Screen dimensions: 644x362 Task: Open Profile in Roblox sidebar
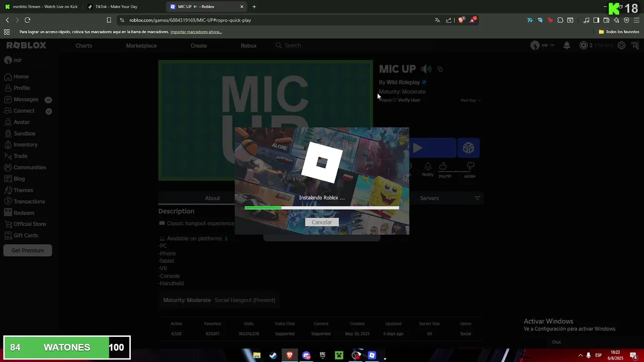[17, 88]
